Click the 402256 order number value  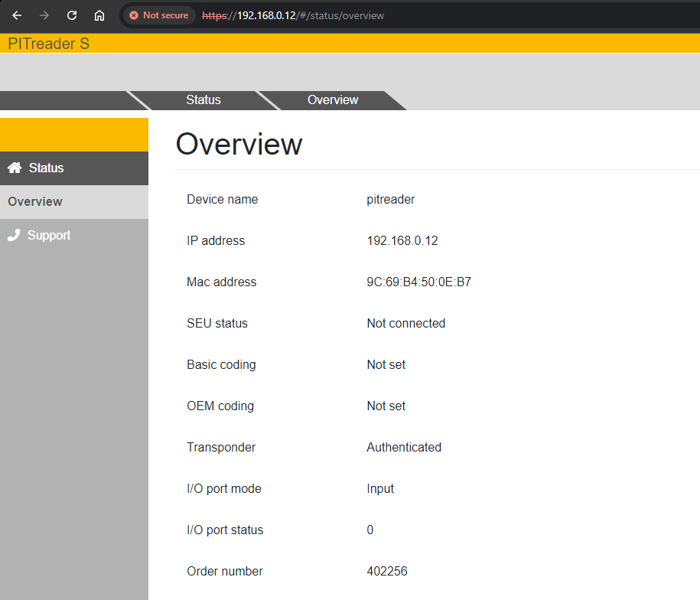point(386,572)
